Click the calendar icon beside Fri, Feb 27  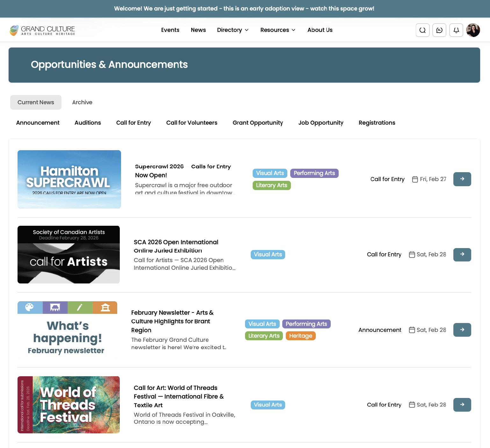(x=414, y=179)
